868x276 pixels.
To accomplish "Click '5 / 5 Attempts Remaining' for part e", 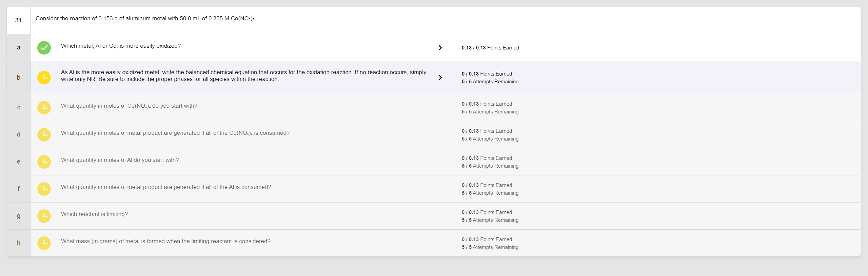I will coord(490,166).
